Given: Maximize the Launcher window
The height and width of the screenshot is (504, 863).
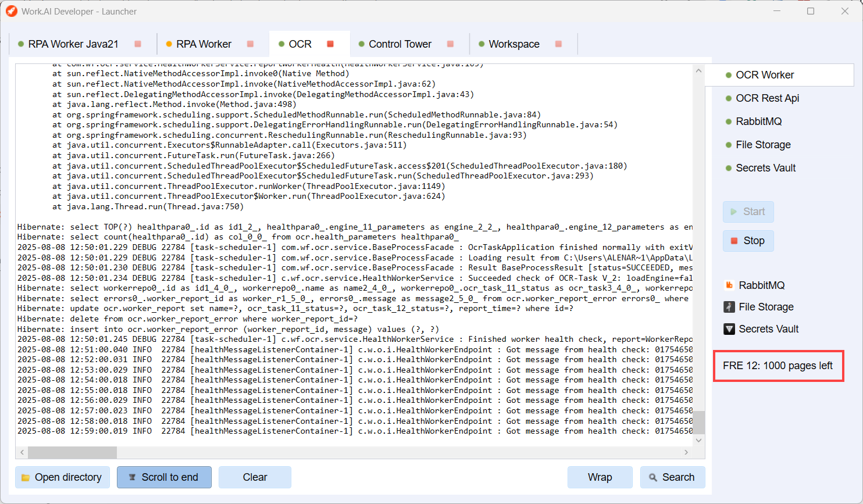Looking at the screenshot, I should pos(811,11).
